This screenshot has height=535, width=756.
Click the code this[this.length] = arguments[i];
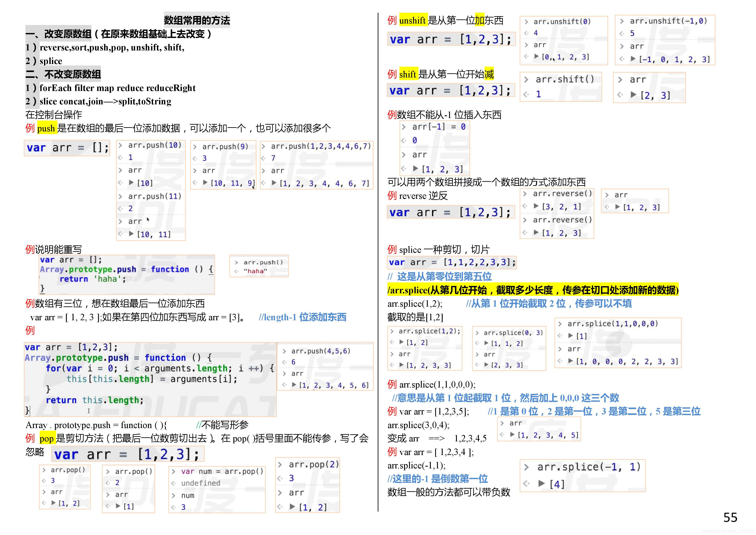click(x=152, y=379)
